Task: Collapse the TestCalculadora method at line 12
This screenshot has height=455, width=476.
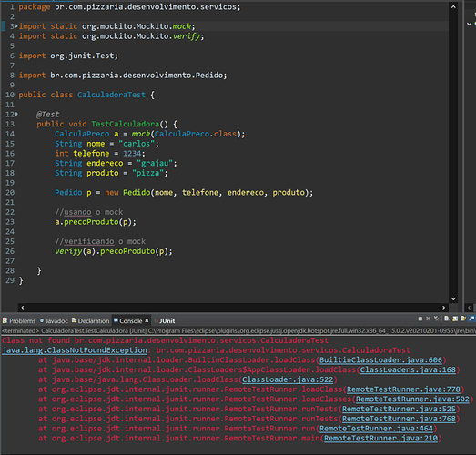Action: tap(16, 114)
